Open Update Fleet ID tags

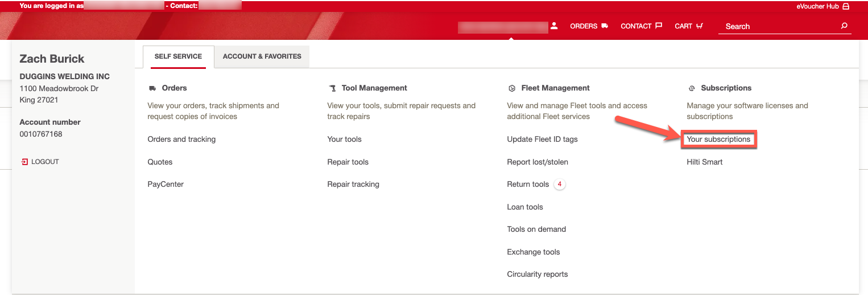tap(542, 139)
